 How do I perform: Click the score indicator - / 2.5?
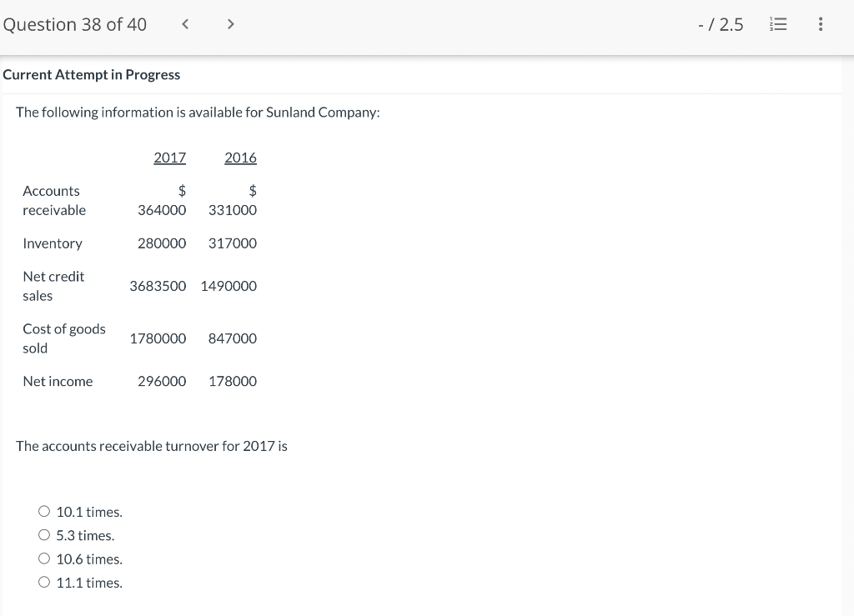[721, 24]
